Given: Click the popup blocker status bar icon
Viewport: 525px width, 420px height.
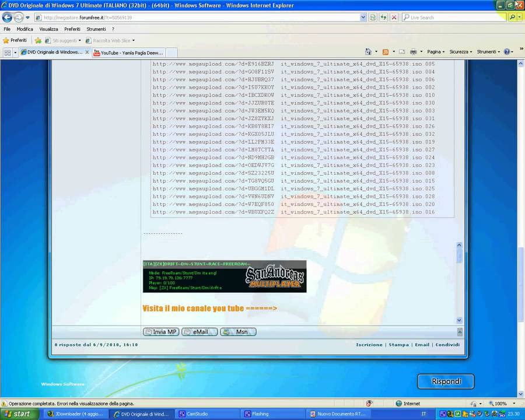Looking at the screenshot, I should [369, 404].
